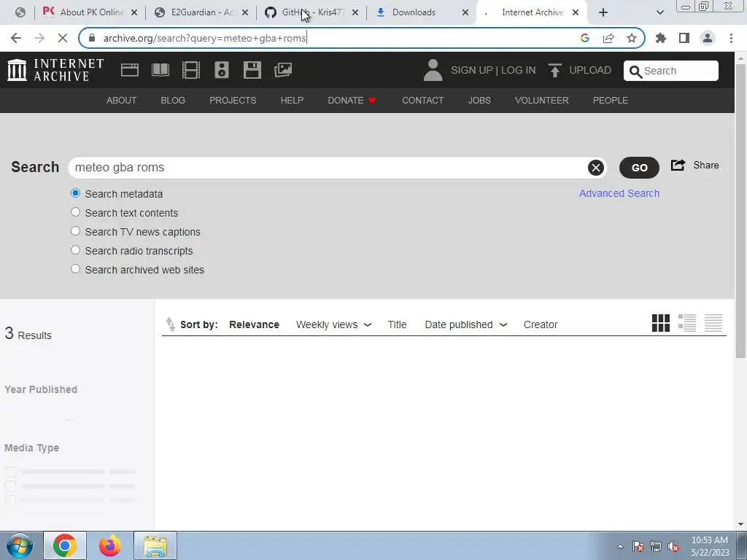Select Search archived web sites option
This screenshot has width=747, height=560.
point(75,268)
